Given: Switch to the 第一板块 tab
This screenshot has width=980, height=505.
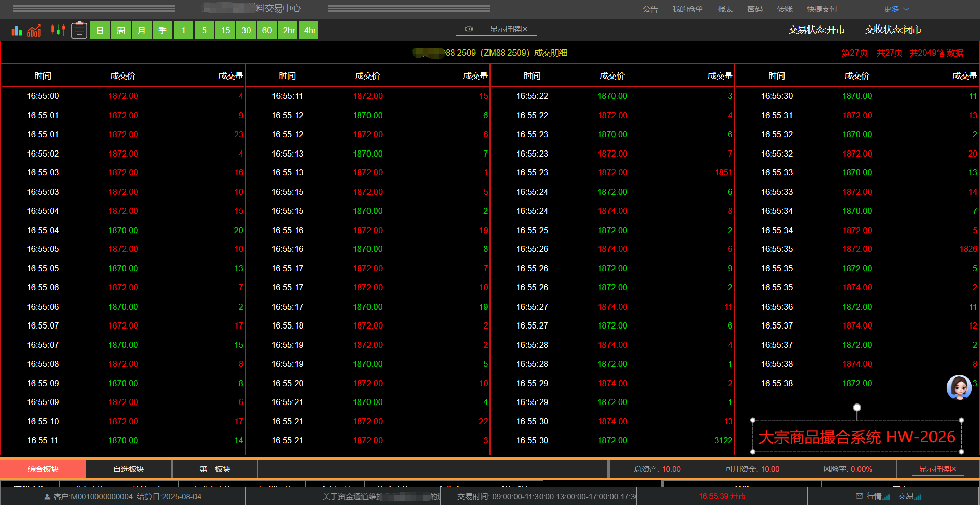Looking at the screenshot, I should [214, 469].
